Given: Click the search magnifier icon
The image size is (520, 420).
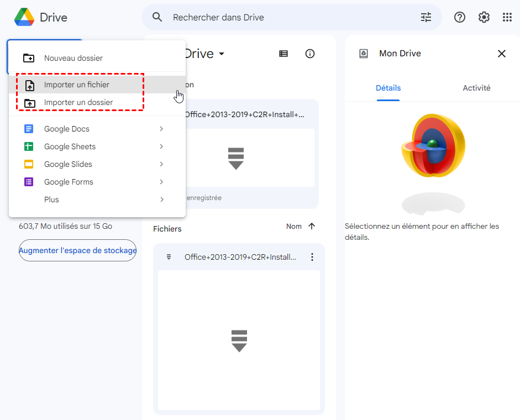Looking at the screenshot, I should point(157,17).
